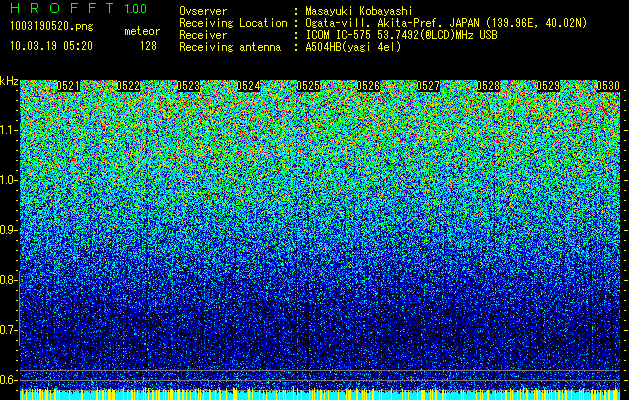
Task: Click the 0.6 kHz axis label
Action: pos(7,380)
